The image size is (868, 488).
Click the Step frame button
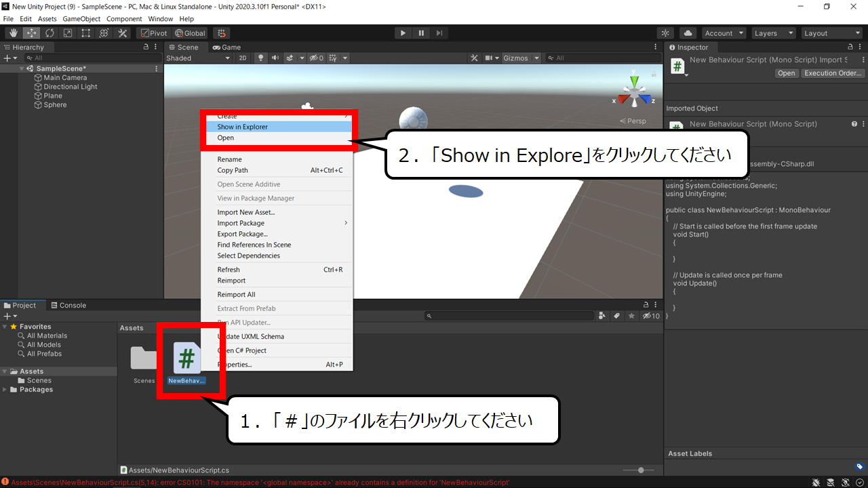[x=439, y=33]
